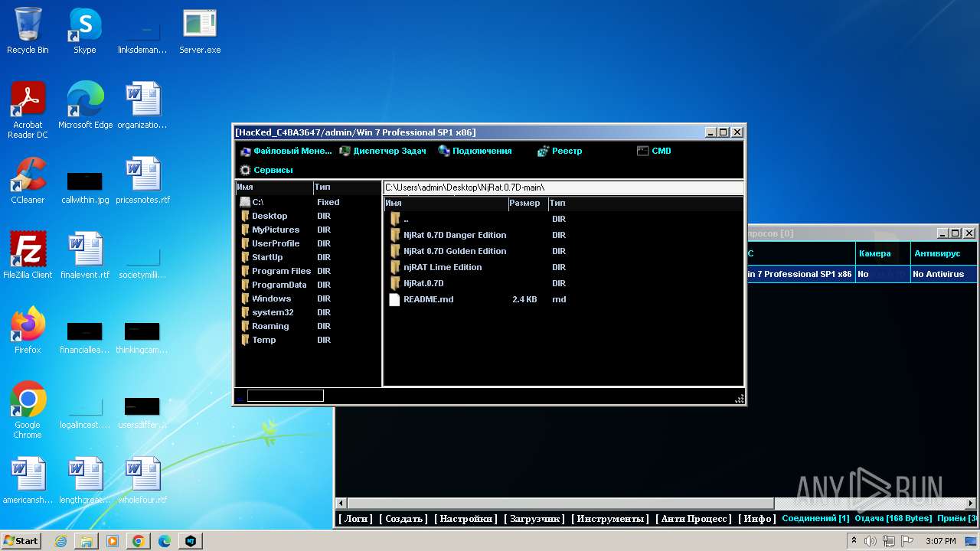Click the njRAT taskbar icon
This screenshot has width=980, height=551.
coord(191,541)
